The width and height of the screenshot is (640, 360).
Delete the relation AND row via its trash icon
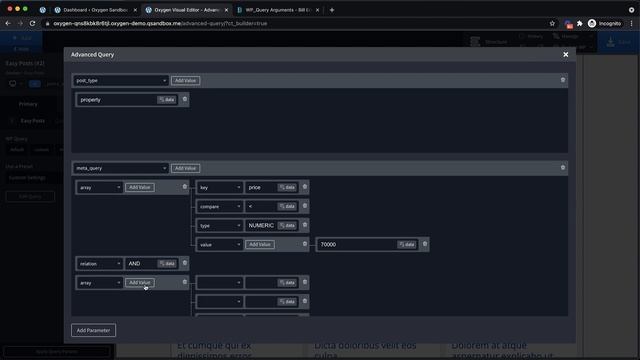point(184,263)
